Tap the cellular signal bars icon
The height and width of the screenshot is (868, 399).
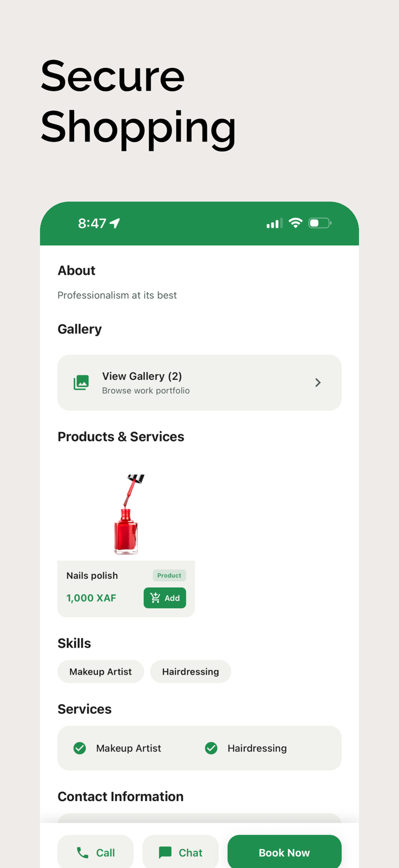tap(274, 223)
